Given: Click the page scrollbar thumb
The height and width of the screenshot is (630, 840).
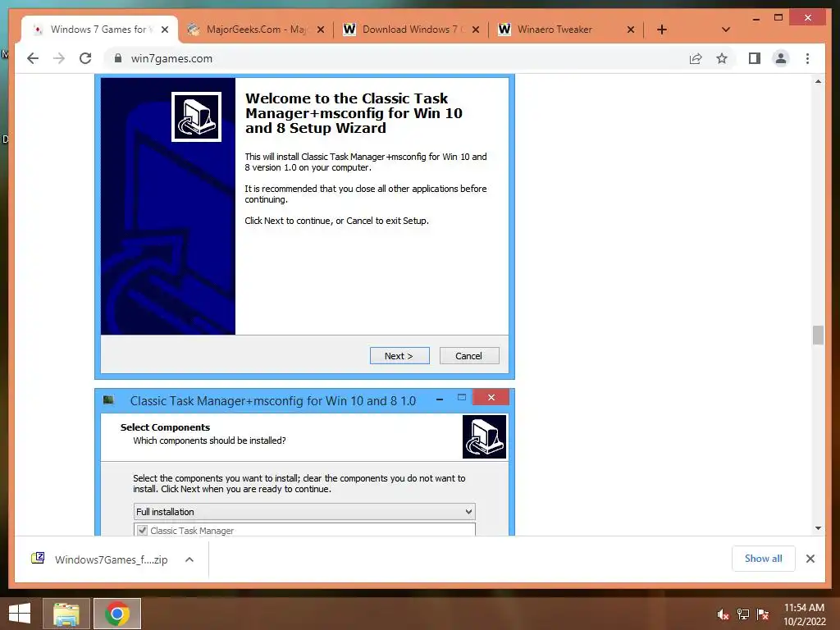Looking at the screenshot, I should click(x=818, y=336).
